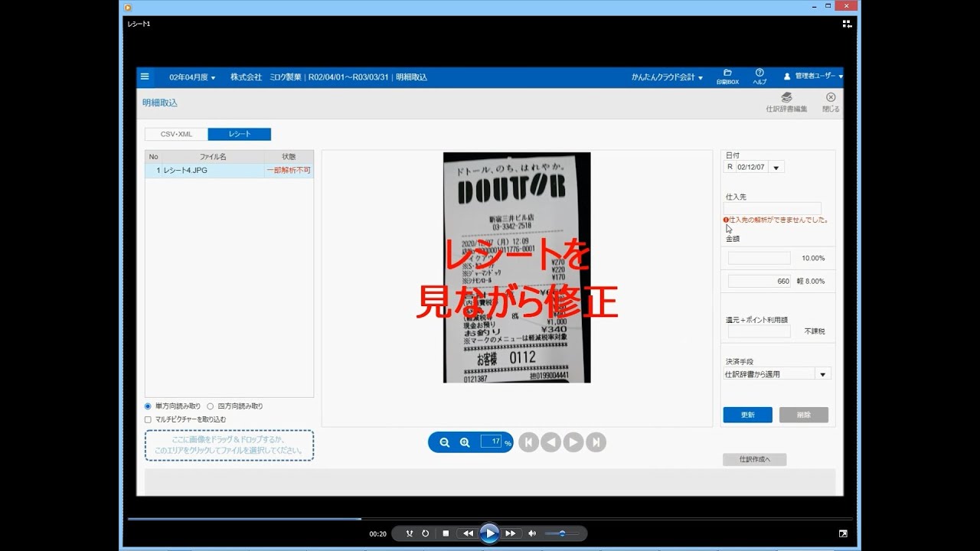Fast forward the video

(x=510, y=533)
